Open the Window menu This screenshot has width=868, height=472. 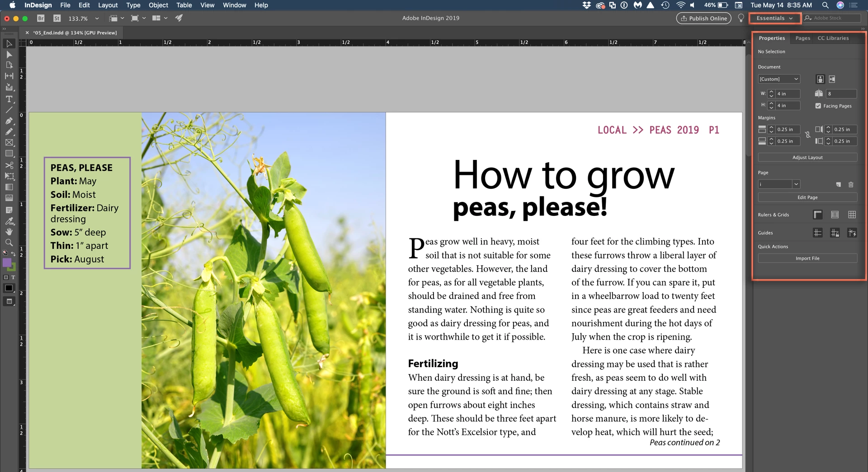(x=234, y=5)
